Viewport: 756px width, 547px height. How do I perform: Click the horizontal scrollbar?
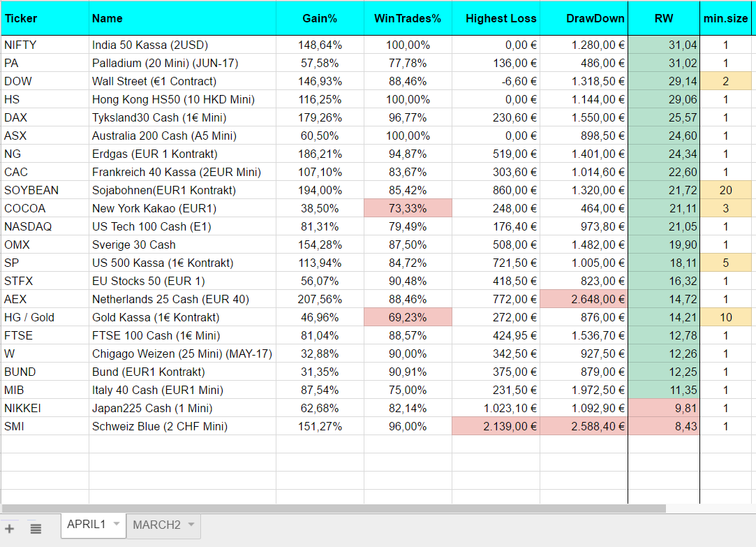[334, 509]
